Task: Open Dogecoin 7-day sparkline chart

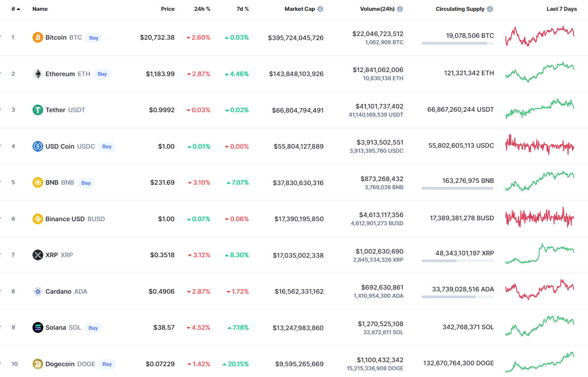Action: point(540,362)
